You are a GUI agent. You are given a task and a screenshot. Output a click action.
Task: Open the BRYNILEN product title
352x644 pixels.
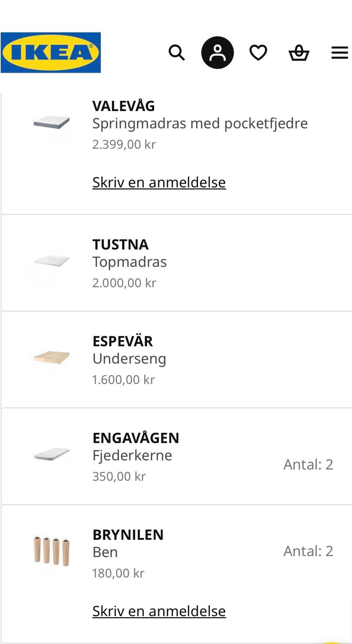[128, 535]
